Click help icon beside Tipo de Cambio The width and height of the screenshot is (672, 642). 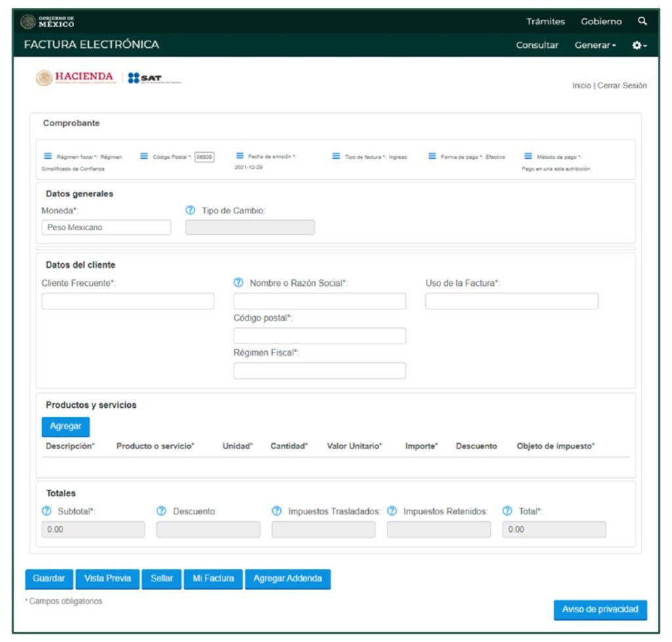191,211
